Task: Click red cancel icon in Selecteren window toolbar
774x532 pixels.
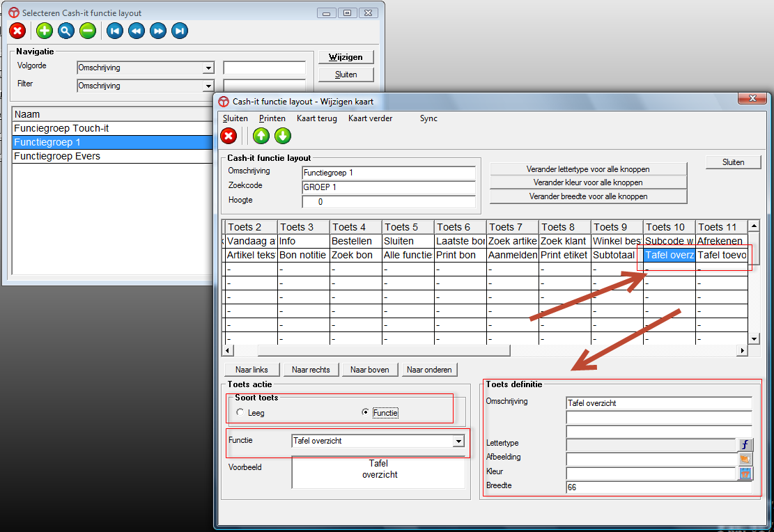Action: (17, 31)
